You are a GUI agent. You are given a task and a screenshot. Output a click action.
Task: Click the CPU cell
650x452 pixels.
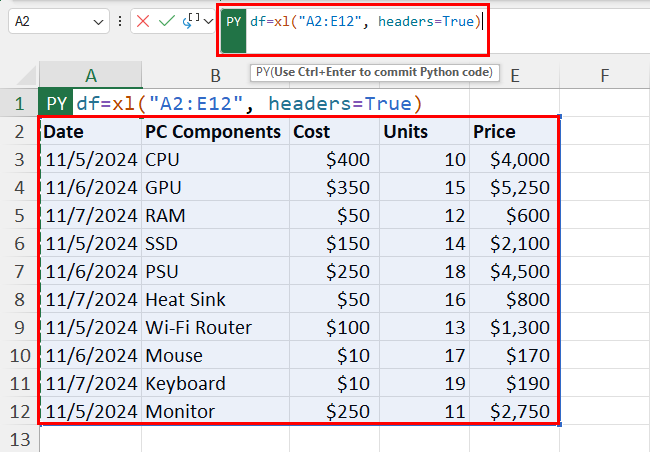(215, 159)
